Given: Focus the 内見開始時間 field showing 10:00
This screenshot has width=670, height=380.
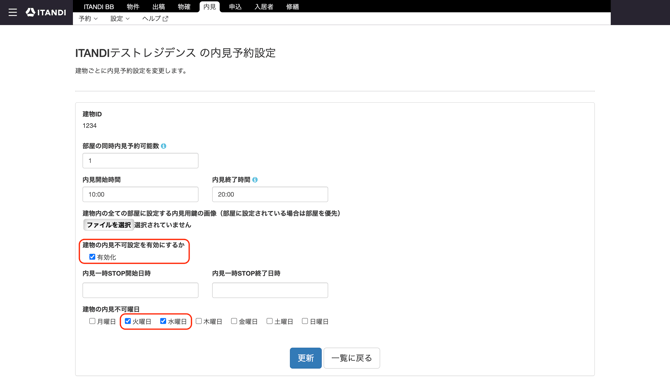Looking at the screenshot, I should point(140,194).
